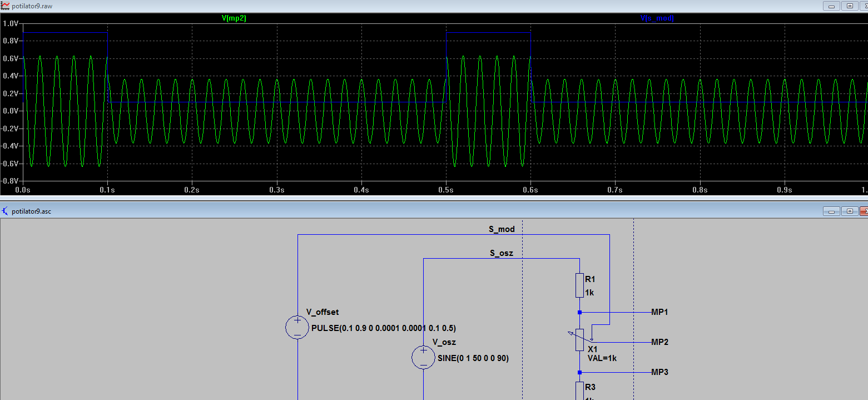Click the potilator9.asc schematic window icon
868x400 pixels.
click(x=6, y=211)
